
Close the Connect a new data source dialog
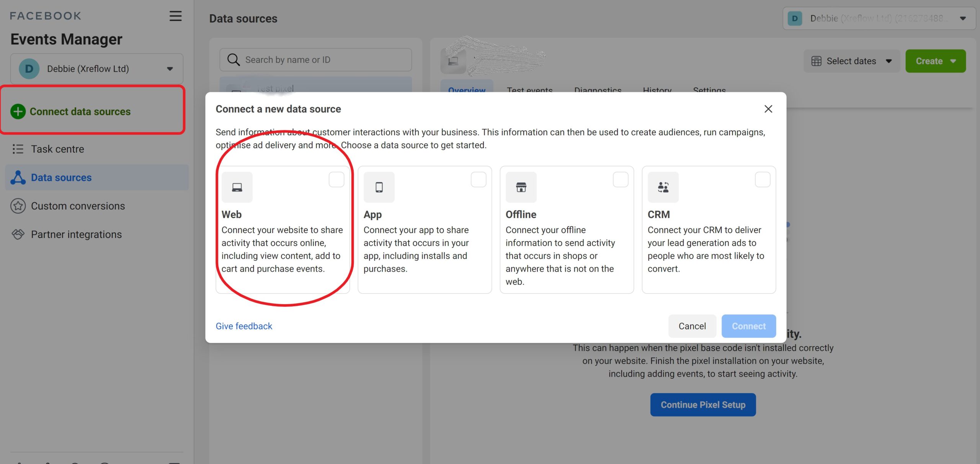(x=768, y=109)
